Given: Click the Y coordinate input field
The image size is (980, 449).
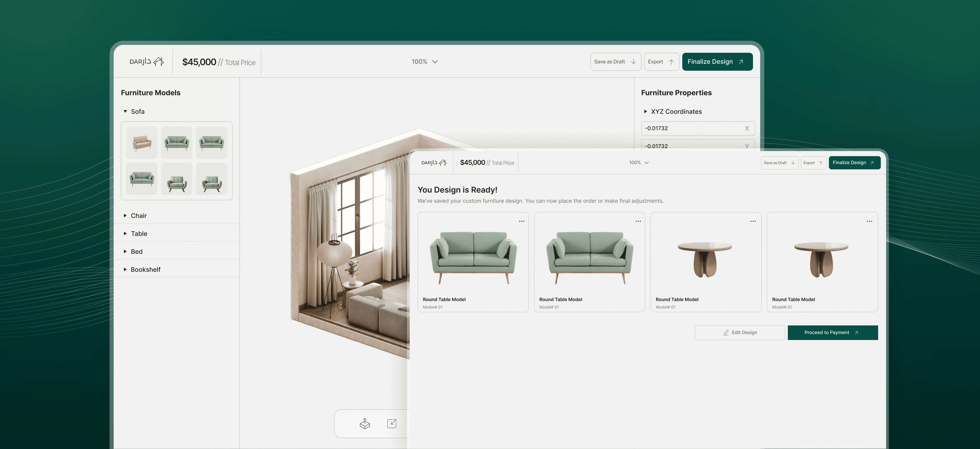Looking at the screenshot, I should click(x=698, y=145).
